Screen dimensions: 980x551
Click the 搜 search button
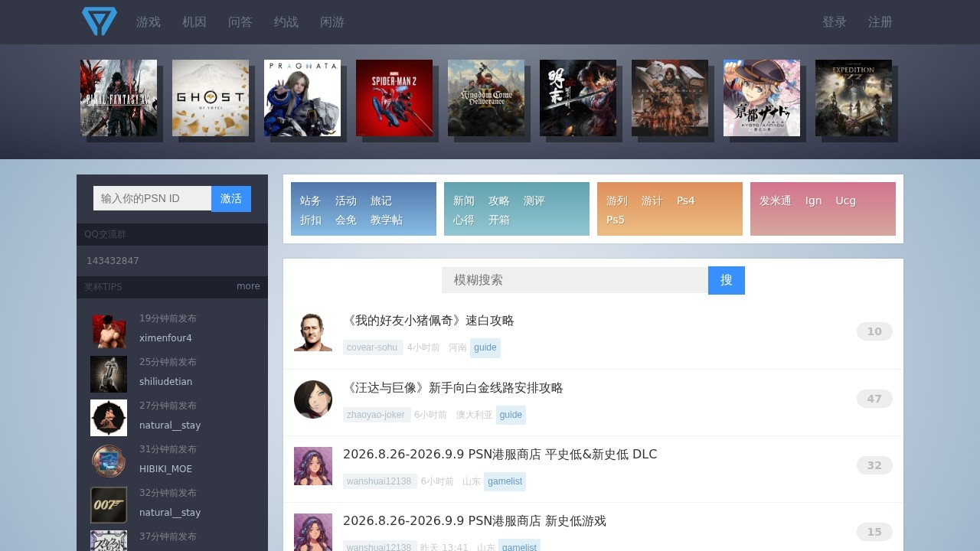(x=727, y=280)
